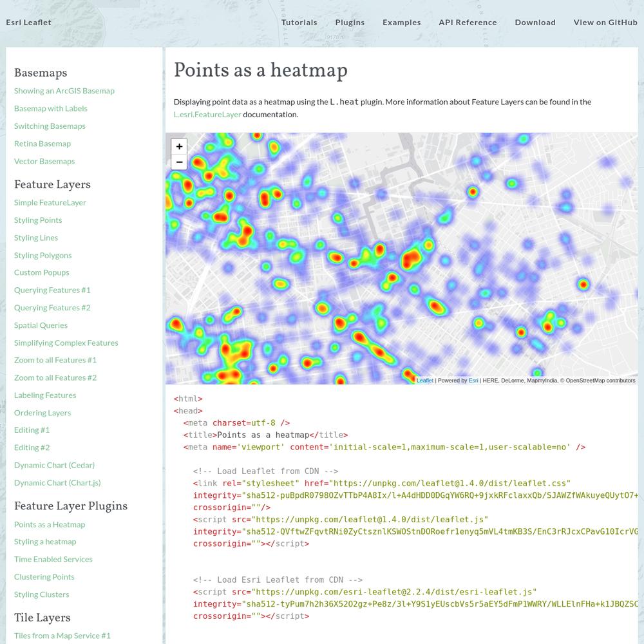This screenshot has height=644, width=644.
Task: Click the Feature Layers section heading
Action: click(x=52, y=184)
